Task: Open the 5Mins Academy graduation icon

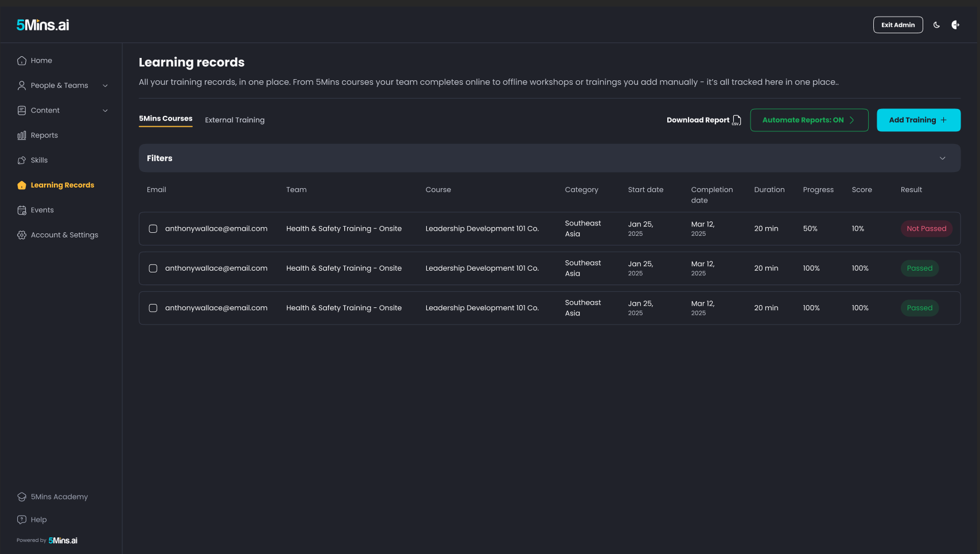Action: [x=22, y=497]
